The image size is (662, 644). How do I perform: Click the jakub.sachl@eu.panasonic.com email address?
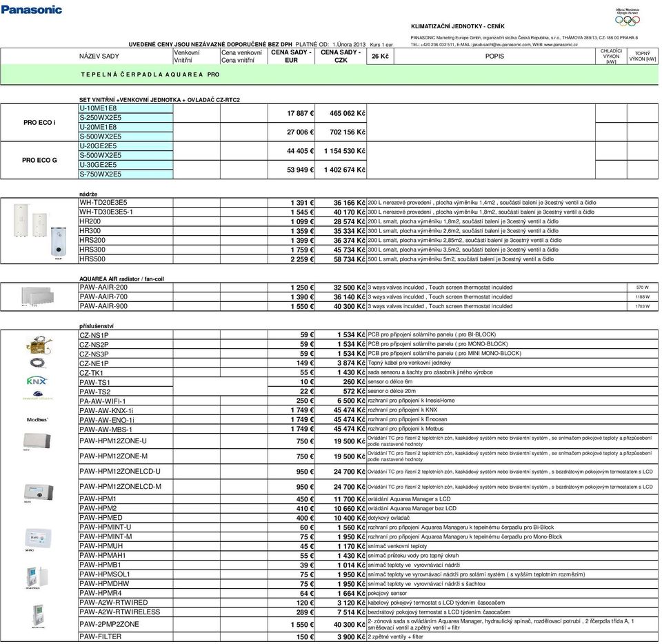click(501, 44)
